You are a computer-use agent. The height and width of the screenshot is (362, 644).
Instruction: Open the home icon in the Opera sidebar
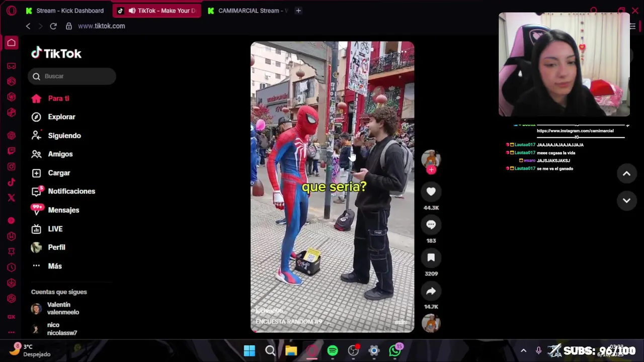point(11,43)
